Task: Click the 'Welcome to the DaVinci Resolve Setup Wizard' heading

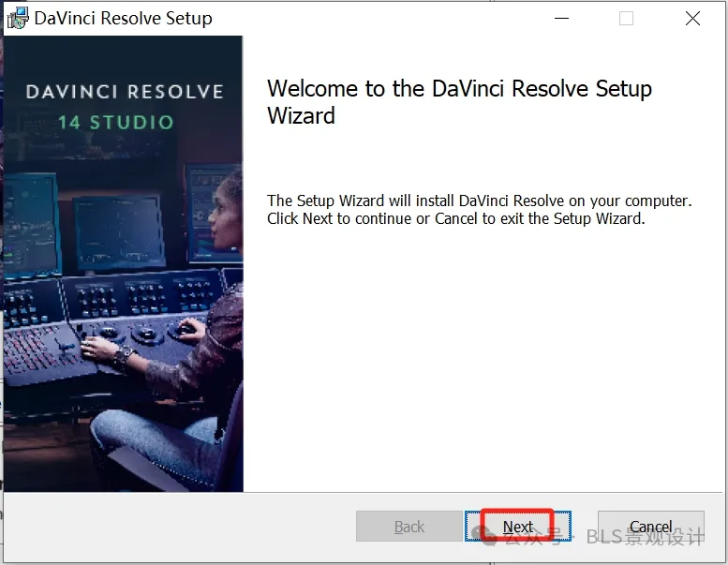Action: click(459, 102)
